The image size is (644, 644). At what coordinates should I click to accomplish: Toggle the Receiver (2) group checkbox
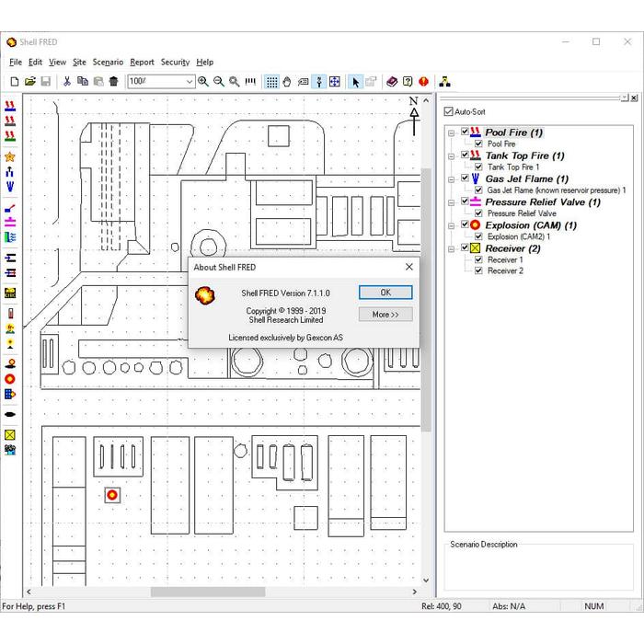point(465,247)
